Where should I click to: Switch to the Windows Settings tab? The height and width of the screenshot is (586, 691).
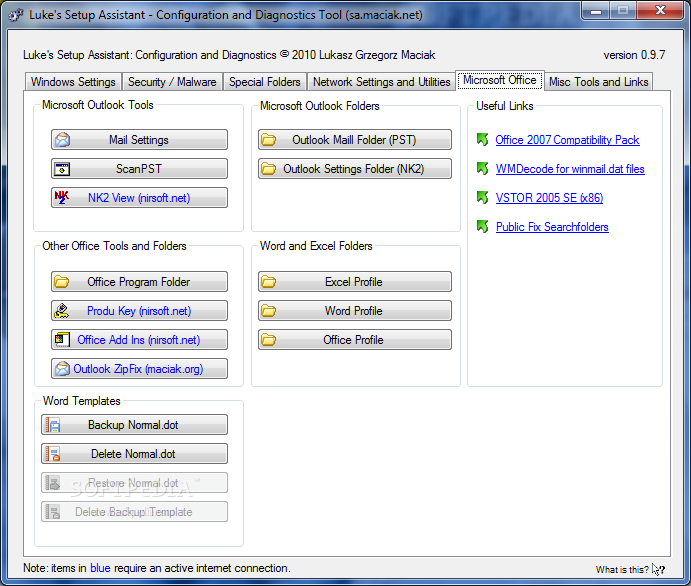tap(73, 82)
